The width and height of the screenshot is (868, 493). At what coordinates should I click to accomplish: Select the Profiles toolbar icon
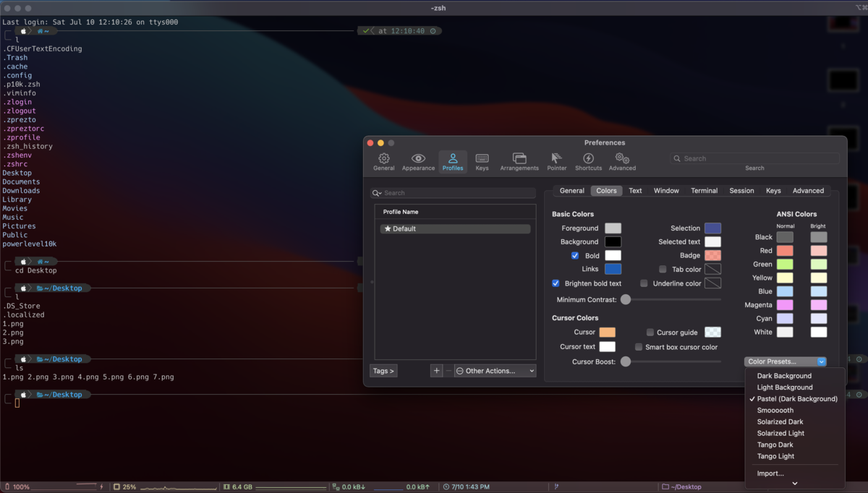coord(453,162)
